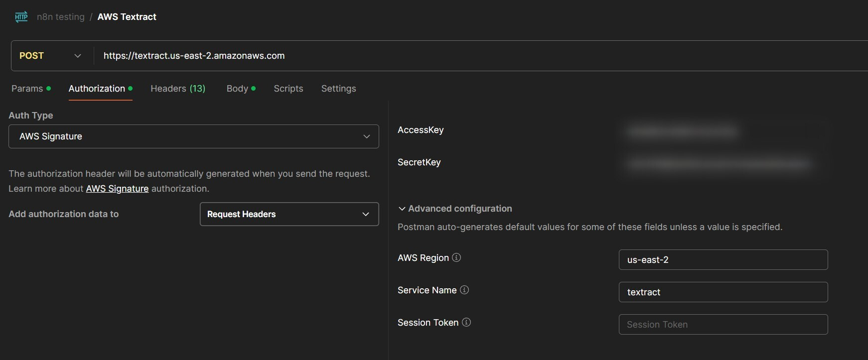This screenshot has width=868, height=360.
Task: Click the SecretKey label
Action: 419,162
